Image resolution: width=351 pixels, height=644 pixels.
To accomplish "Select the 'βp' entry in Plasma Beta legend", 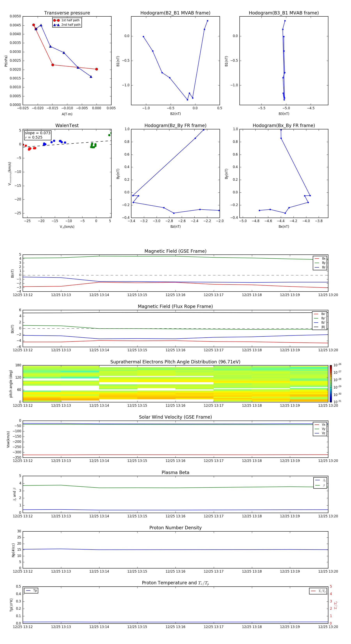I will click(320, 480).
